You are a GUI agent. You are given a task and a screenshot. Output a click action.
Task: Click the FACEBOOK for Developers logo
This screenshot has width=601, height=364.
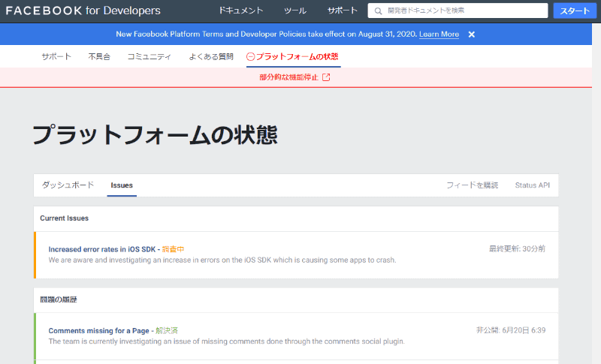coord(83,11)
